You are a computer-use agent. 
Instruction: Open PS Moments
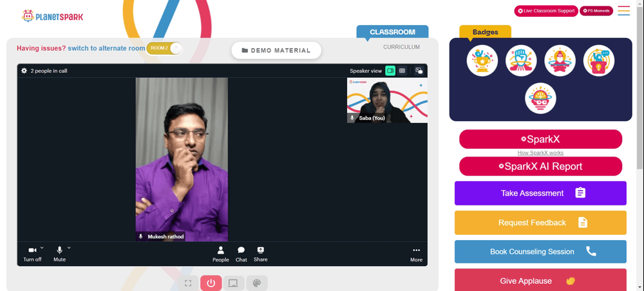click(x=596, y=11)
